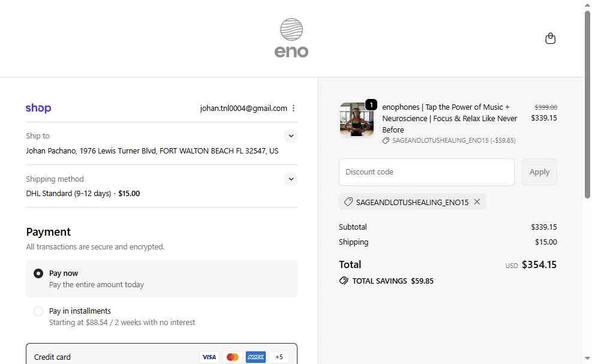Open the three-dot menu beside email
The image size is (592, 364).
[x=293, y=109]
